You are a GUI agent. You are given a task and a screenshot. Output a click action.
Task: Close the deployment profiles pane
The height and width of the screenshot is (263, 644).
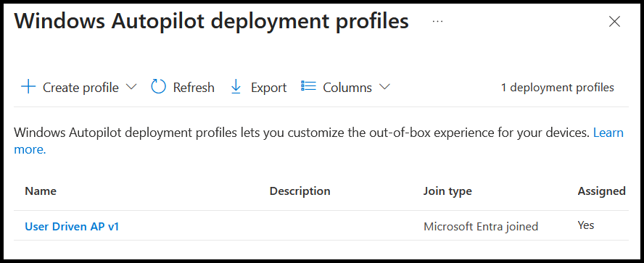pyautogui.click(x=614, y=21)
